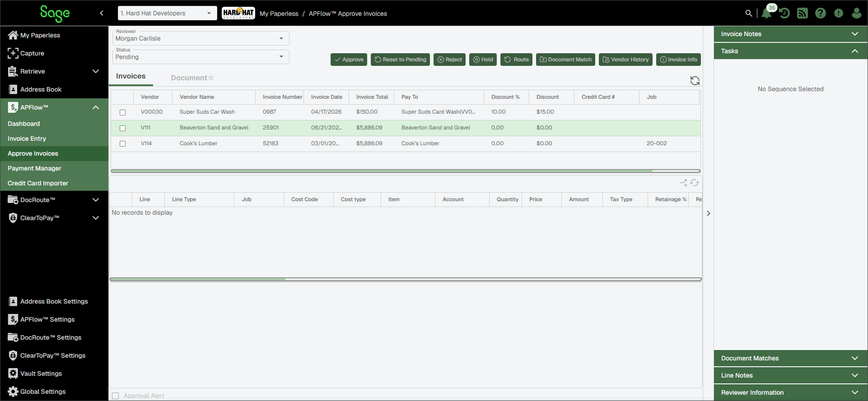The image size is (868, 401).
Task: Open the Reviewer dropdown
Action: (x=201, y=38)
